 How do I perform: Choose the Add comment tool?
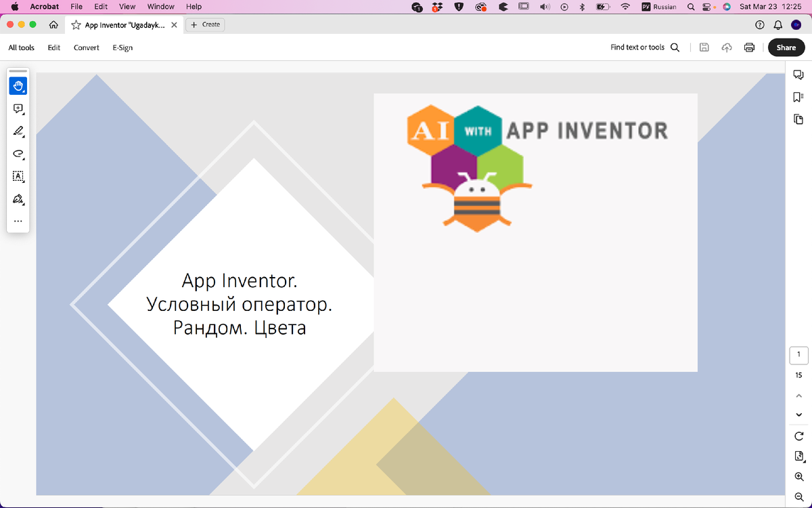(x=18, y=108)
